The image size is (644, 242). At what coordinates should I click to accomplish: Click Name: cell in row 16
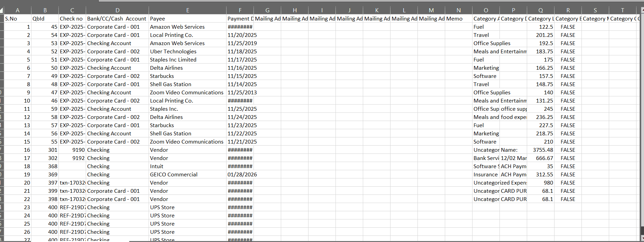pyautogui.click(x=513, y=150)
